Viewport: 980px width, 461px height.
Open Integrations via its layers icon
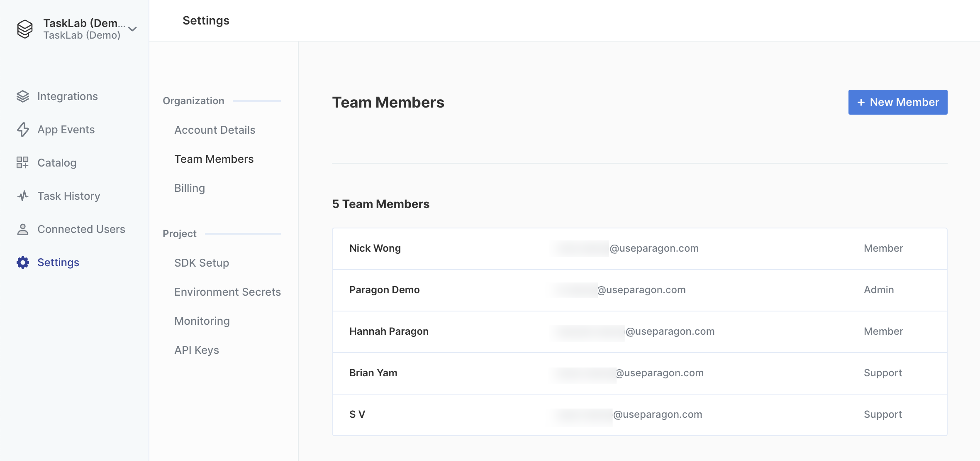coord(23,96)
